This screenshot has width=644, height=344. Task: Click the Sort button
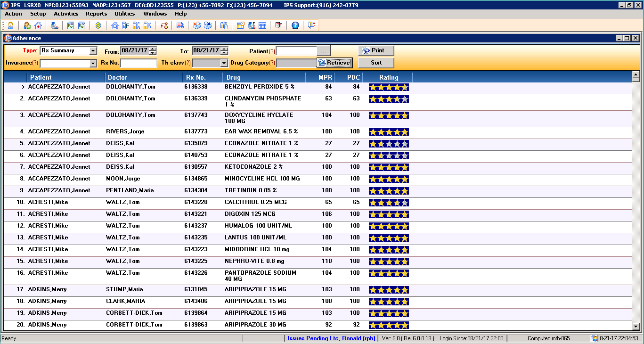click(x=376, y=63)
